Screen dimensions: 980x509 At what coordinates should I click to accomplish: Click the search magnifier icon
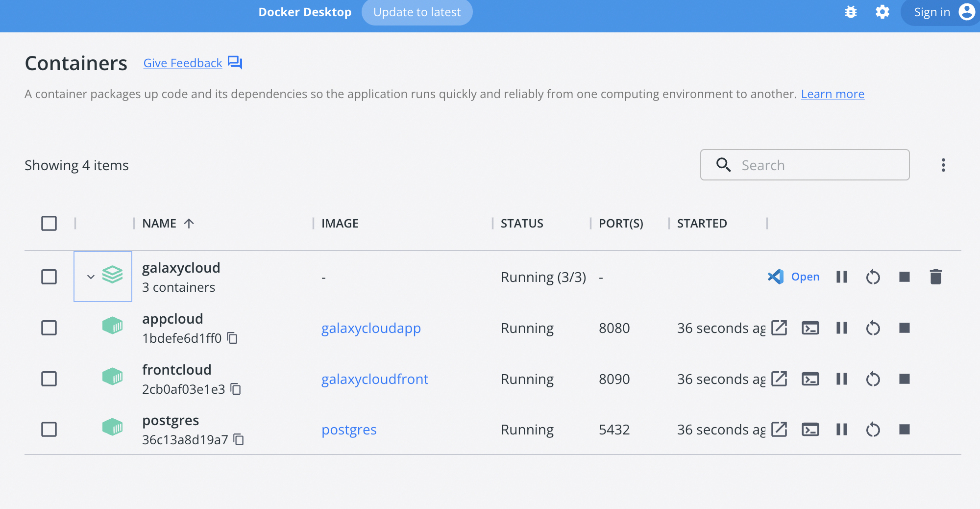[724, 165]
